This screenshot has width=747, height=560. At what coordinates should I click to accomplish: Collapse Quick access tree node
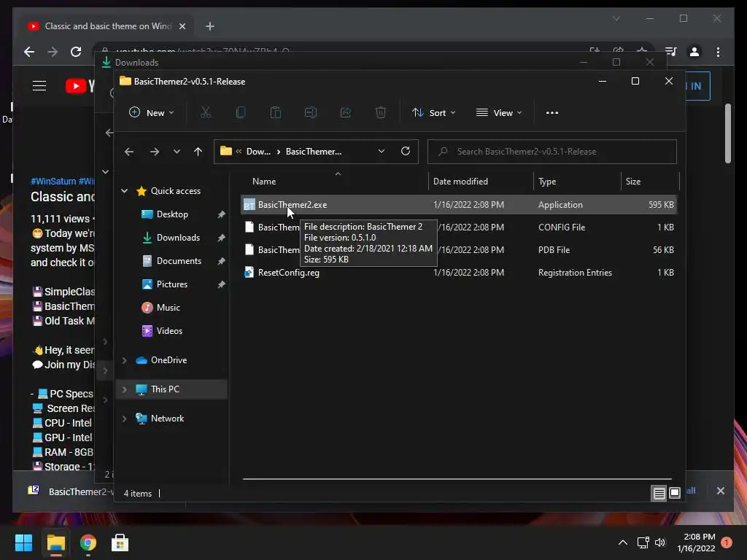point(124,191)
